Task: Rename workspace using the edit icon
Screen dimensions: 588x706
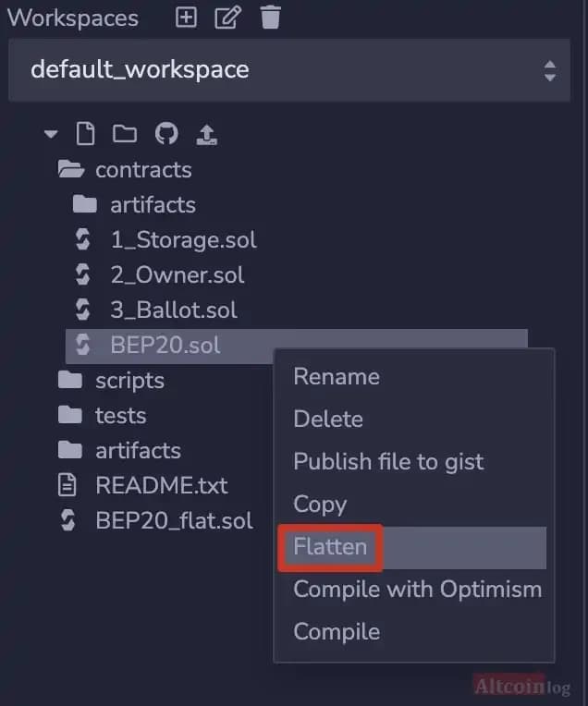Action: [228, 18]
